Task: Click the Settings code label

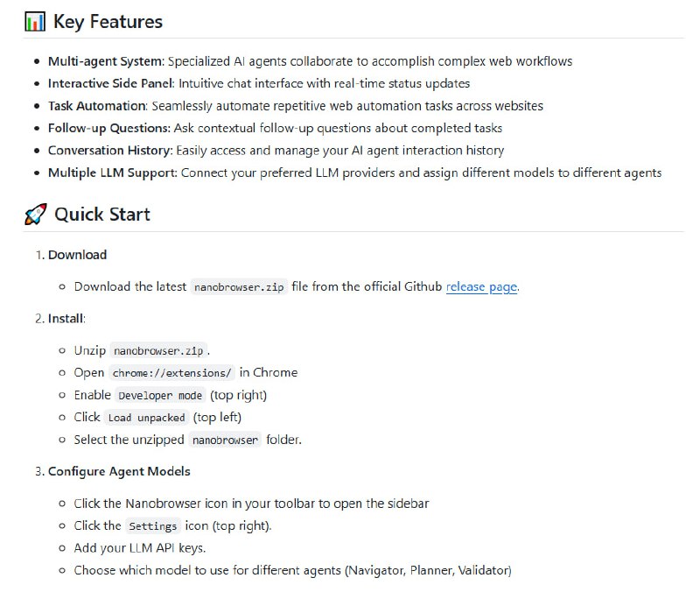Action: click(152, 526)
